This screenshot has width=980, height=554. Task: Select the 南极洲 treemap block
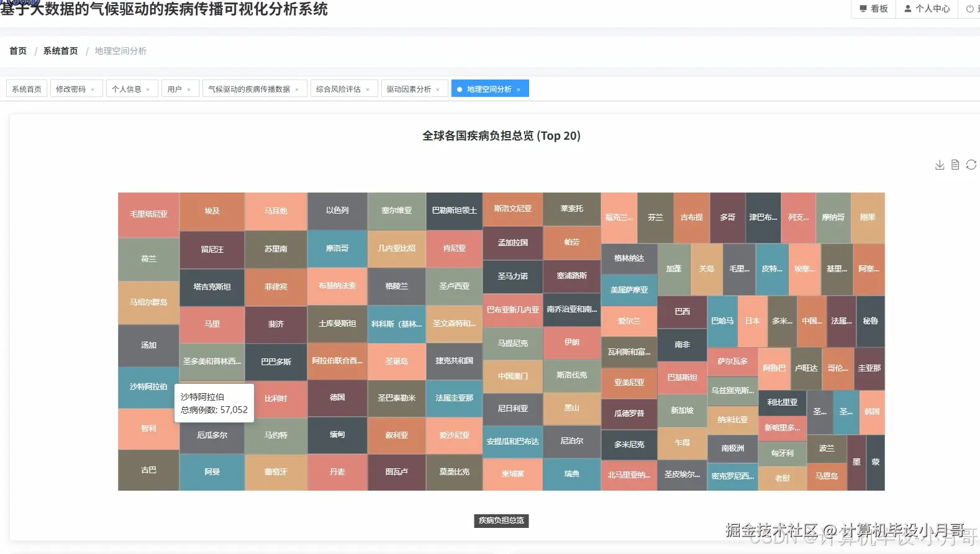coord(733,448)
